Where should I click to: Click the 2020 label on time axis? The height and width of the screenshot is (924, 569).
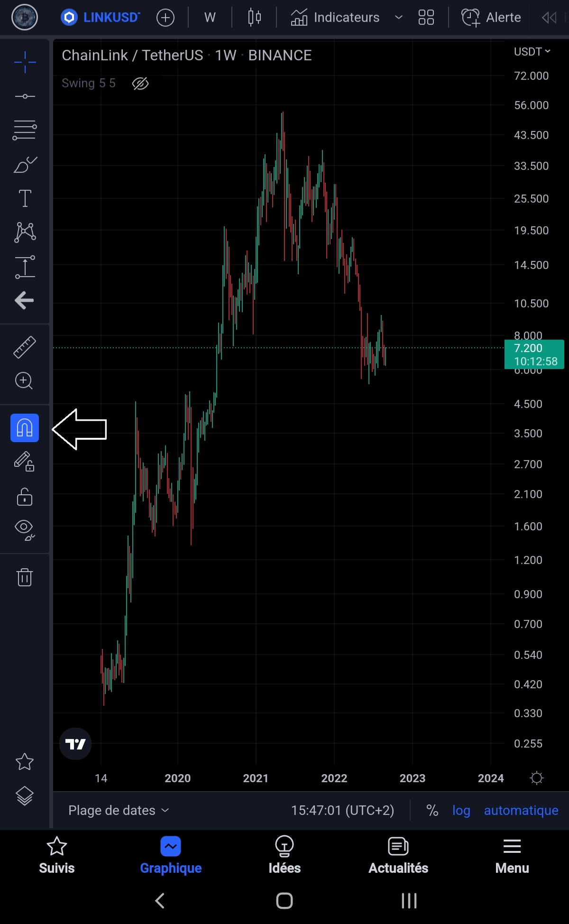click(x=178, y=778)
